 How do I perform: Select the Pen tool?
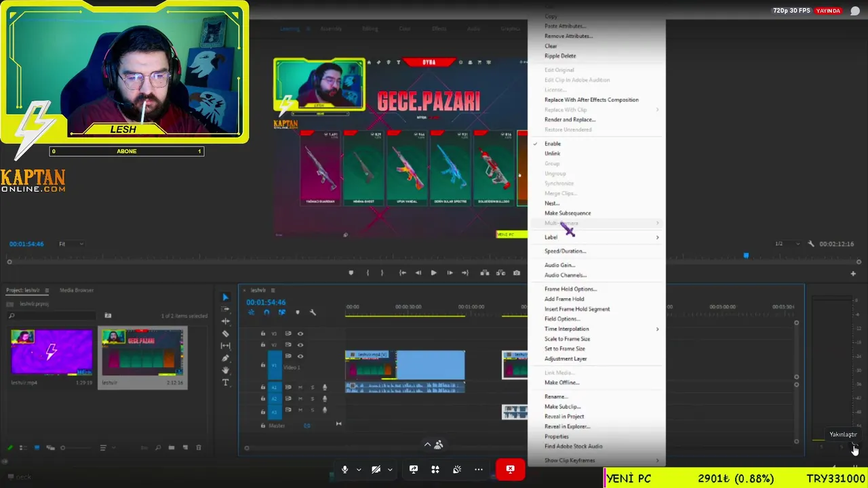point(226,358)
